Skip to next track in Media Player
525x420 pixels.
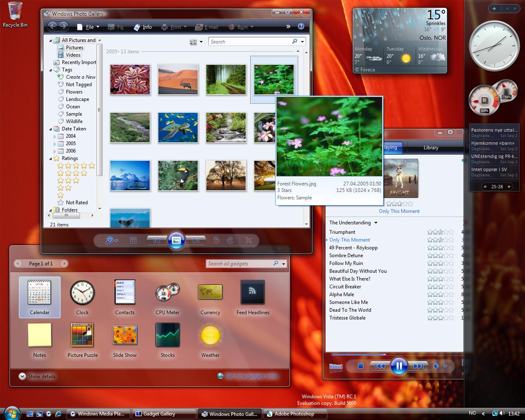point(418,366)
